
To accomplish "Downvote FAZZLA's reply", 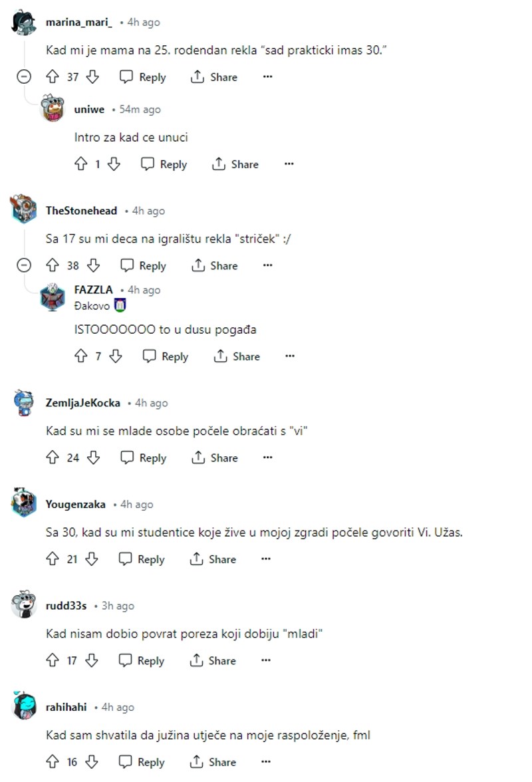I will (x=116, y=356).
